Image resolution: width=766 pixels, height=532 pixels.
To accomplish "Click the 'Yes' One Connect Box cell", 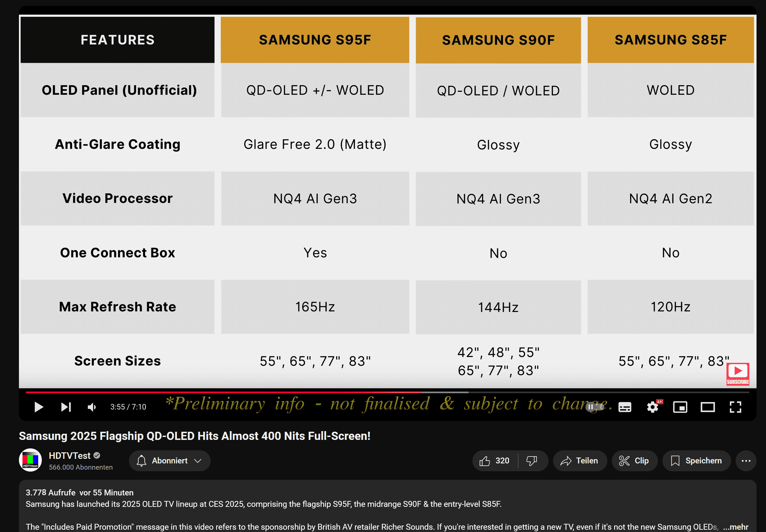I will tap(315, 253).
